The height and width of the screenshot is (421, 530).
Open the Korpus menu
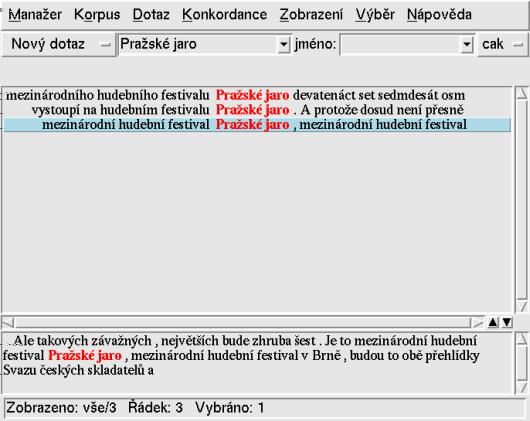pos(97,15)
